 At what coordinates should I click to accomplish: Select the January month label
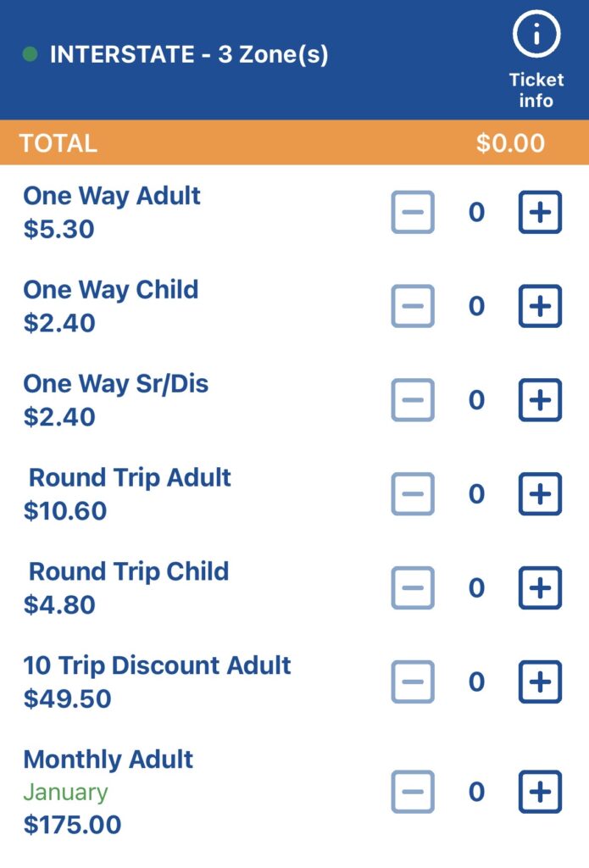click(65, 793)
